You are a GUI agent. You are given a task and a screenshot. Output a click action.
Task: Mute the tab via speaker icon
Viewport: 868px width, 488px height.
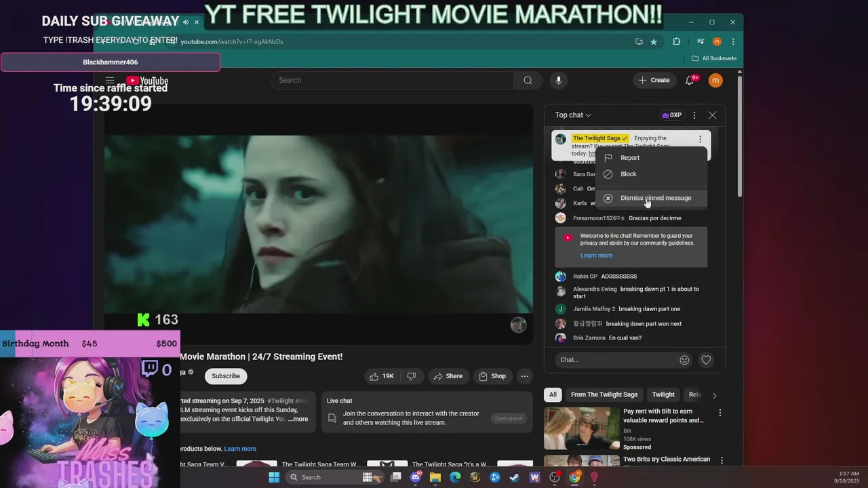point(186,22)
